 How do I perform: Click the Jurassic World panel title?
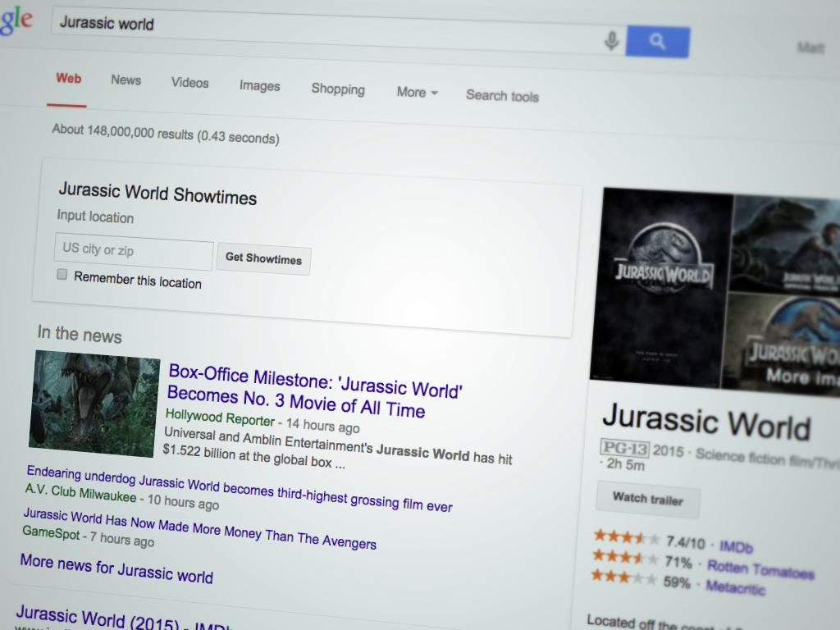[706, 422]
